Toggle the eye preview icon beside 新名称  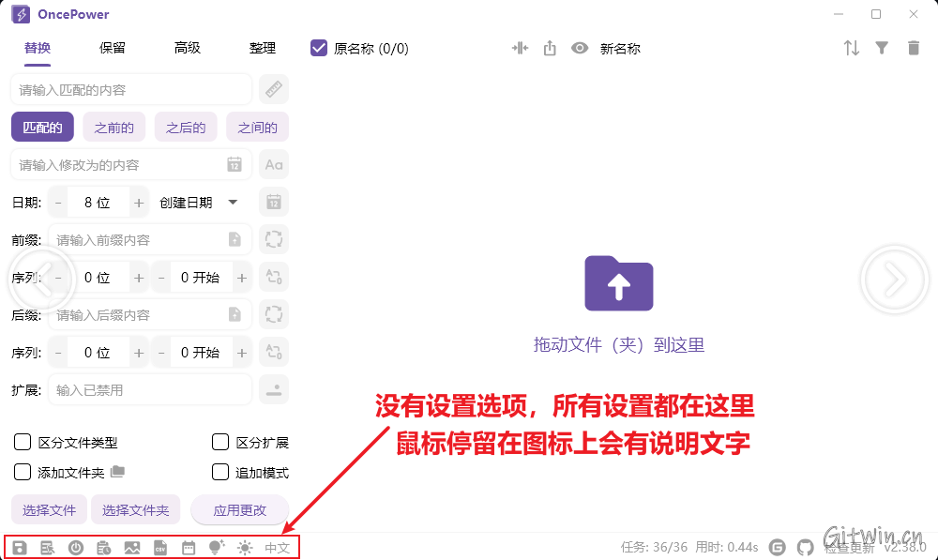point(580,48)
